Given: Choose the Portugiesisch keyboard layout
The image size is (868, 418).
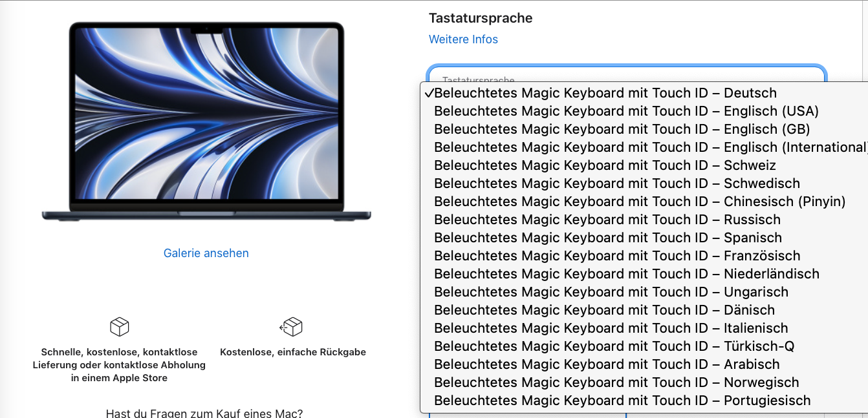Looking at the screenshot, I should (644, 401).
